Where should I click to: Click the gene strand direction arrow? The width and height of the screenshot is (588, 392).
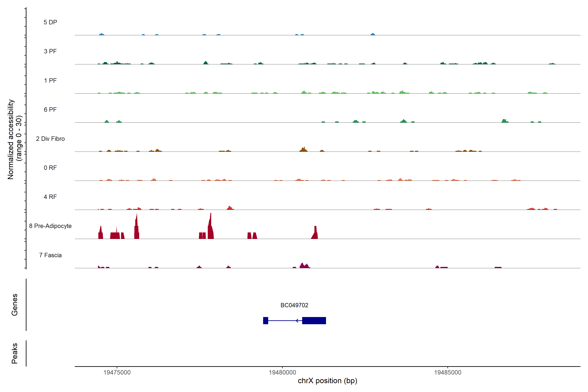click(297, 320)
